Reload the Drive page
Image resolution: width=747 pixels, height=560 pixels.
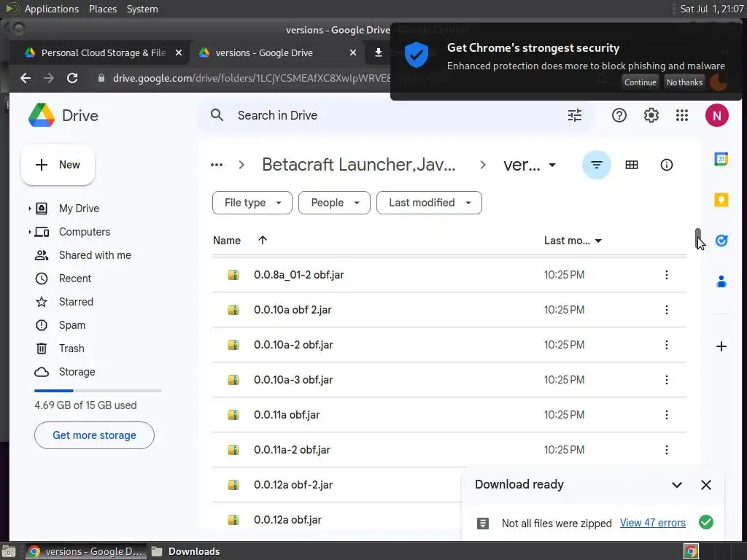coord(72,78)
